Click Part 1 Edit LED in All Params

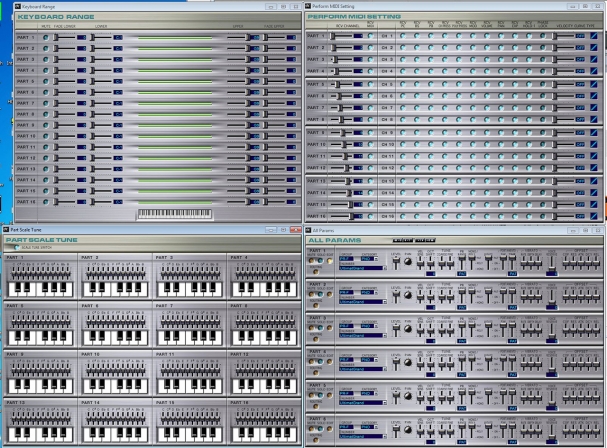pyautogui.click(x=329, y=261)
